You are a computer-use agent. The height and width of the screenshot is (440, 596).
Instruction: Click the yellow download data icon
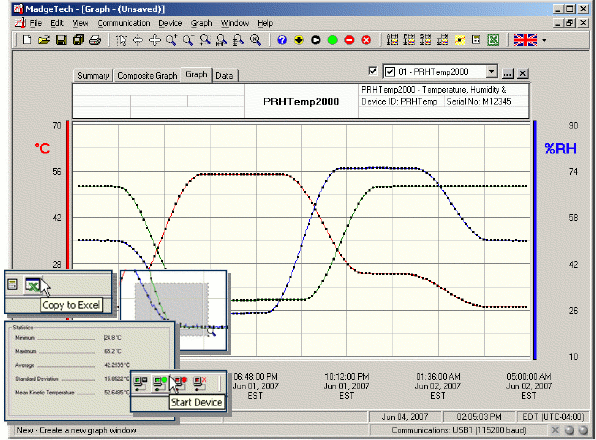[299, 40]
